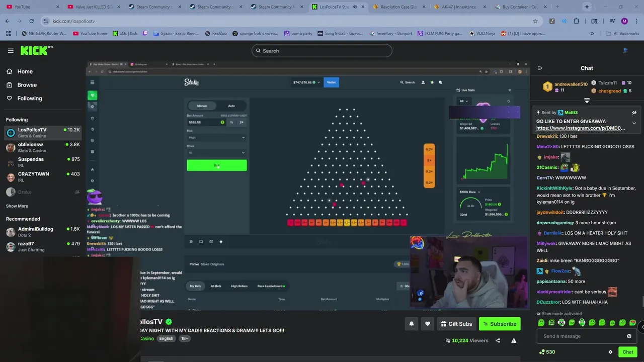
Task: Open All Bookmarks folder
Action: [x=622, y=34]
